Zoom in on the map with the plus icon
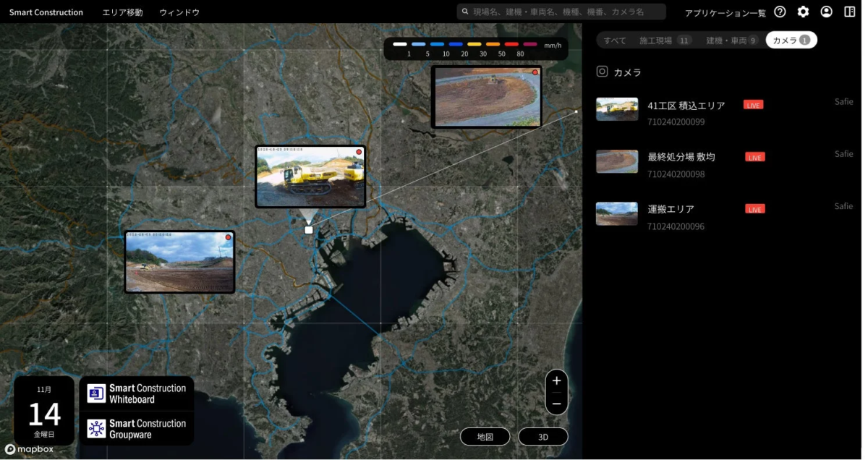868x460 pixels. (556, 380)
